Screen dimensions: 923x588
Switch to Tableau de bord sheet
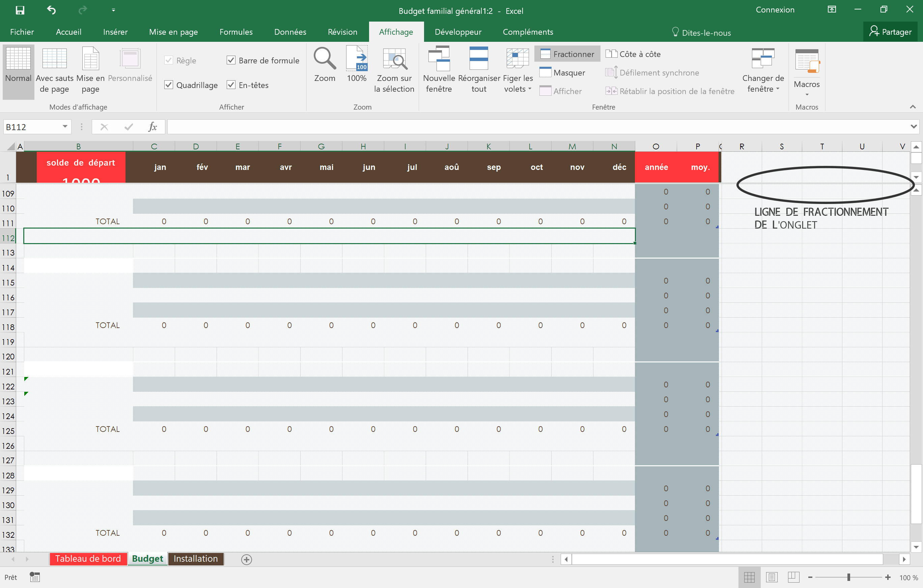click(88, 559)
